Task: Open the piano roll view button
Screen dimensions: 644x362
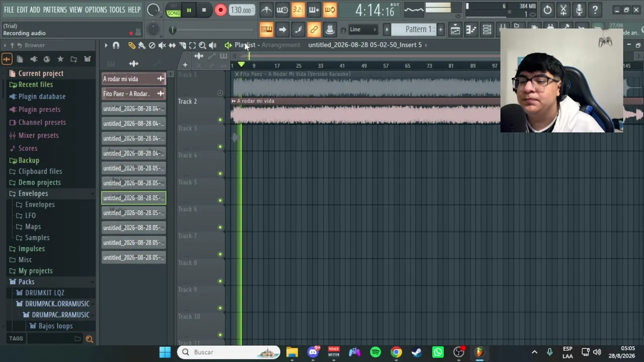Action: [x=471, y=30]
